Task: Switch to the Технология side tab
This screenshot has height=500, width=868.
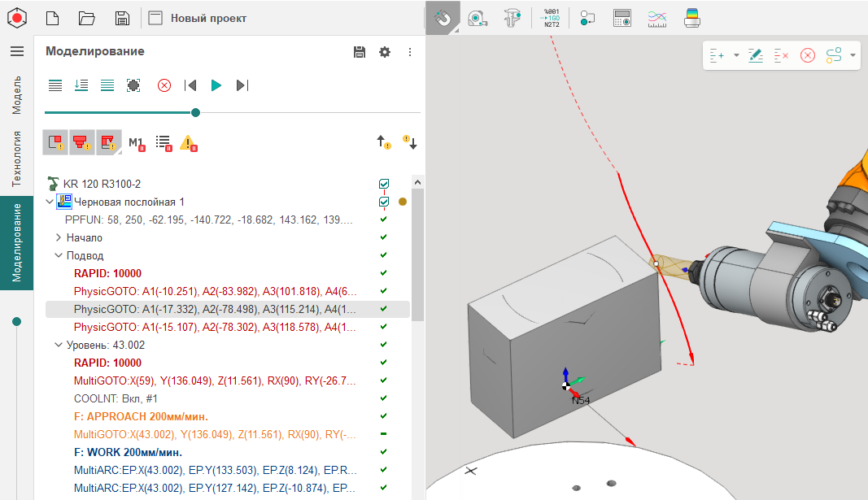Action: point(16,159)
